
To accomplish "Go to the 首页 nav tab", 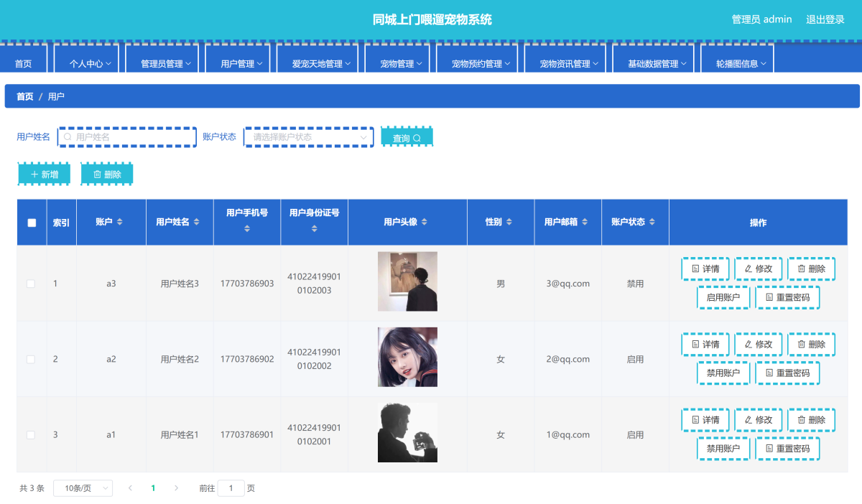I will click(24, 64).
